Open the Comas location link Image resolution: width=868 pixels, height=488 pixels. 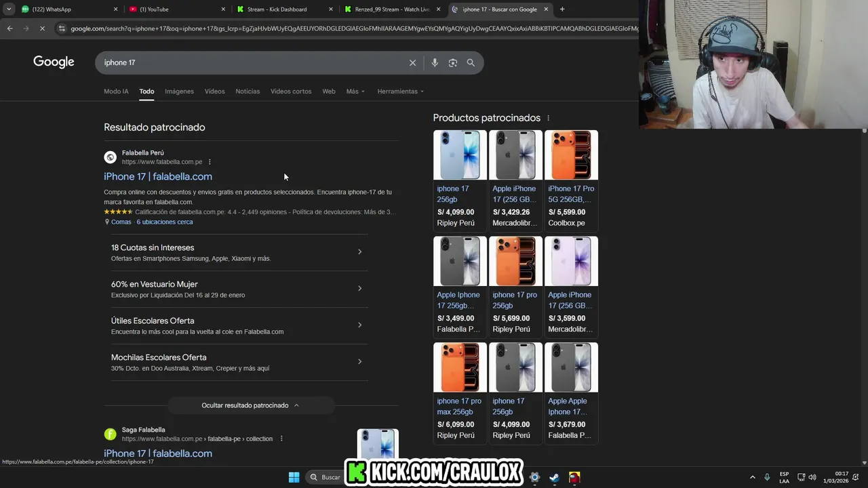121,222
